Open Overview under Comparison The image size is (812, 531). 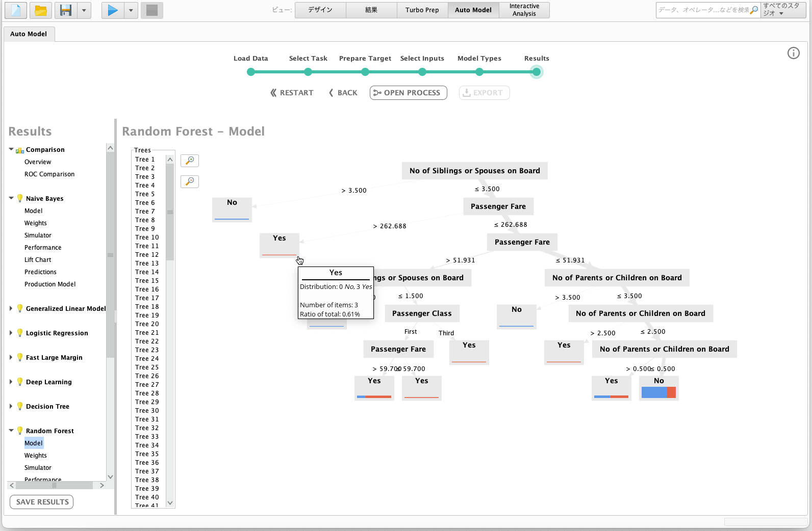coord(38,162)
